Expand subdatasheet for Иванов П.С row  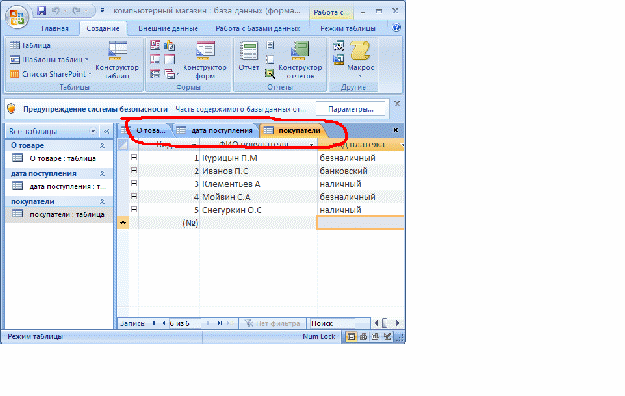(x=134, y=171)
